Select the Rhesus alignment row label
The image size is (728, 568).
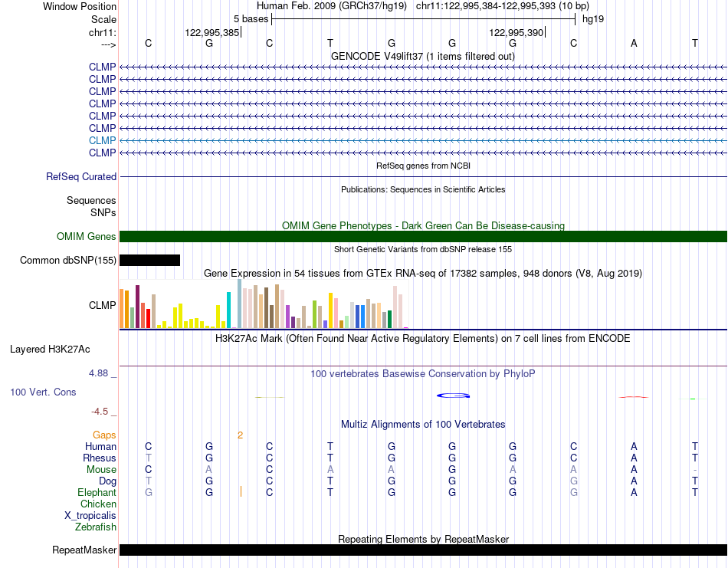pos(100,458)
